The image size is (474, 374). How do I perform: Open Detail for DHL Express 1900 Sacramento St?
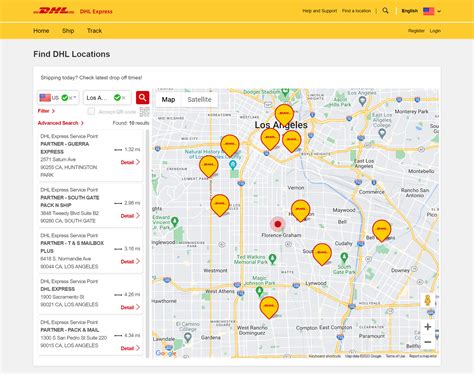coord(130,307)
